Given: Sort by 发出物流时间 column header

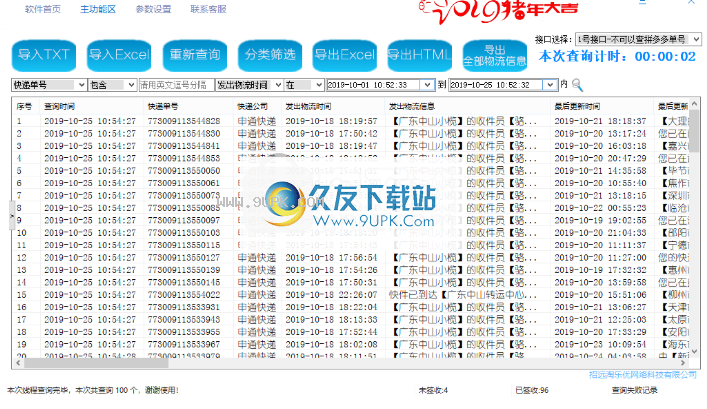Looking at the screenshot, I should click(308, 106).
